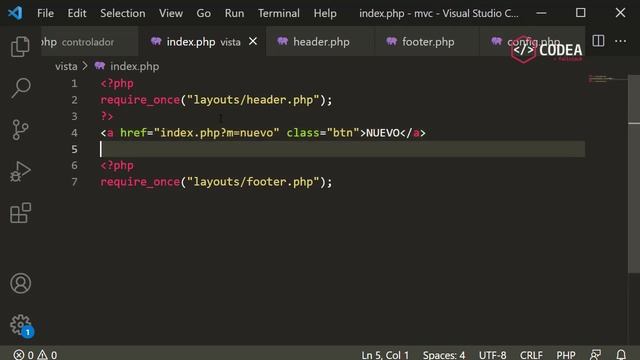This screenshot has width=640, height=360.
Task: Change indentation via Spaces: 4
Action: coord(444,354)
